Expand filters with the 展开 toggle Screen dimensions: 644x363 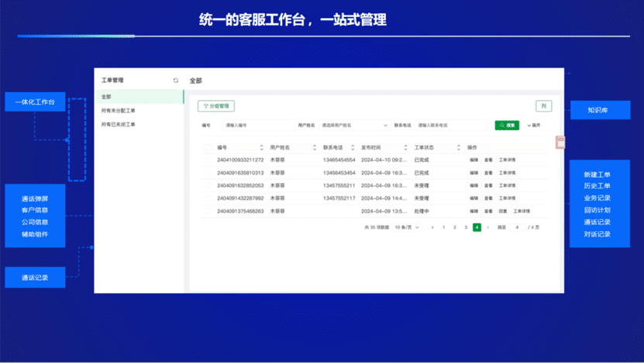click(x=534, y=125)
